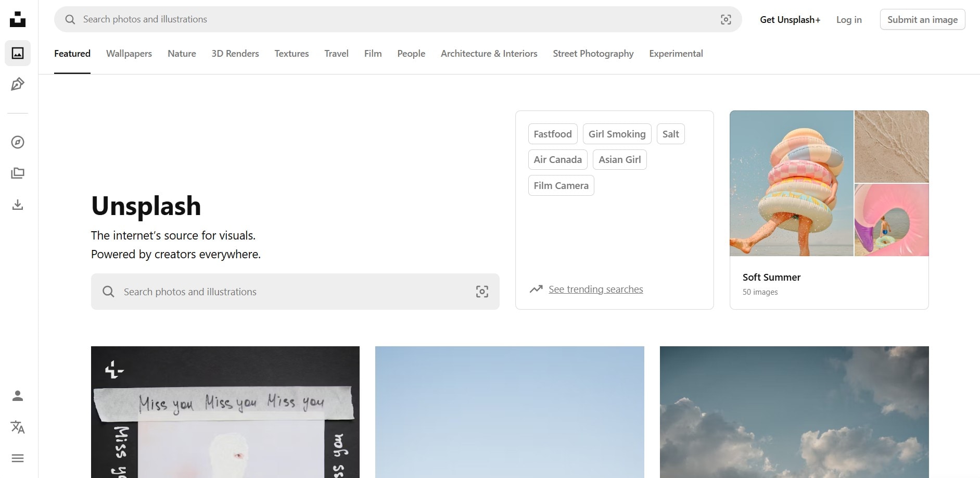Click visual search icon in hero search box
The width and height of the screenshot is (980, 478).
point(482,292)
